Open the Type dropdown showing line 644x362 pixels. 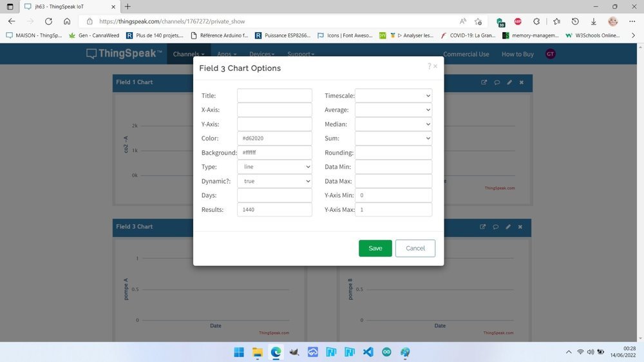(x=274, y=167)
